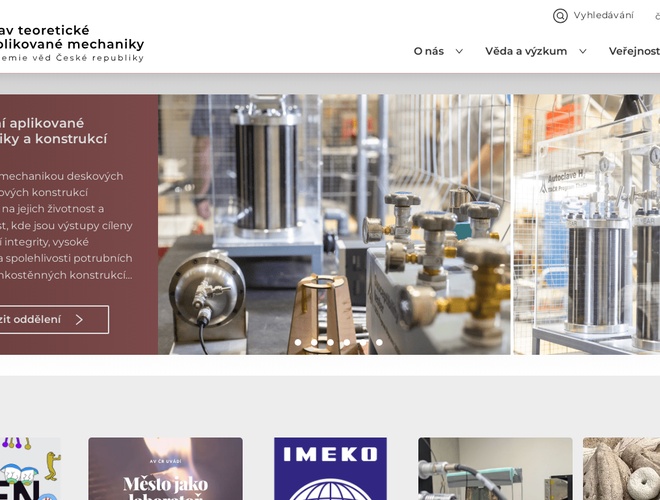
Task: Open the Vyhledávání search link
Action: (603, 15)
